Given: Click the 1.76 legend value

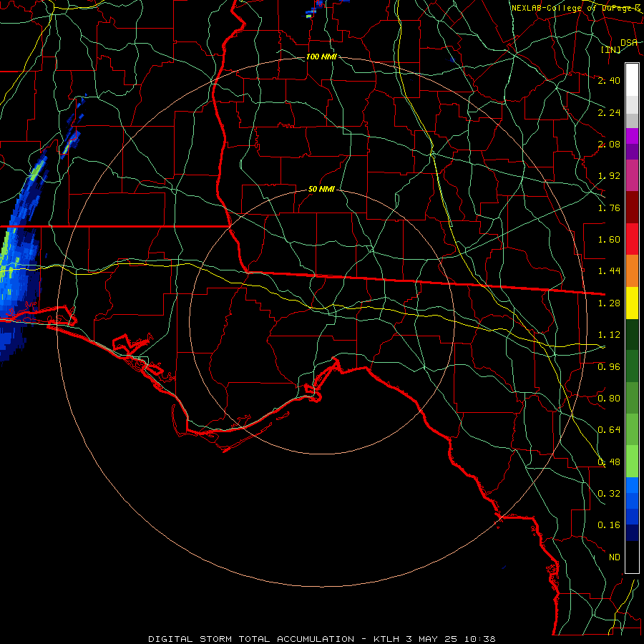Looking at the screenshot, I should click(609, 208).
